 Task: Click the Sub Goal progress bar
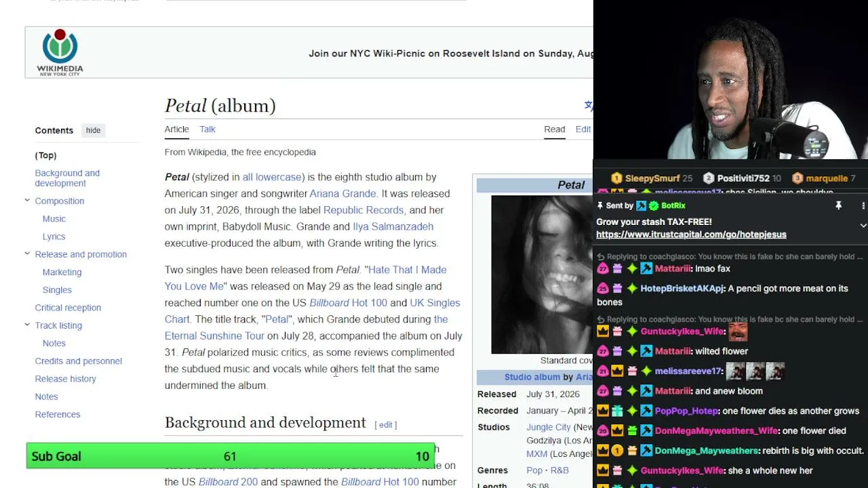pyautogui.click(x=231, y=456)
